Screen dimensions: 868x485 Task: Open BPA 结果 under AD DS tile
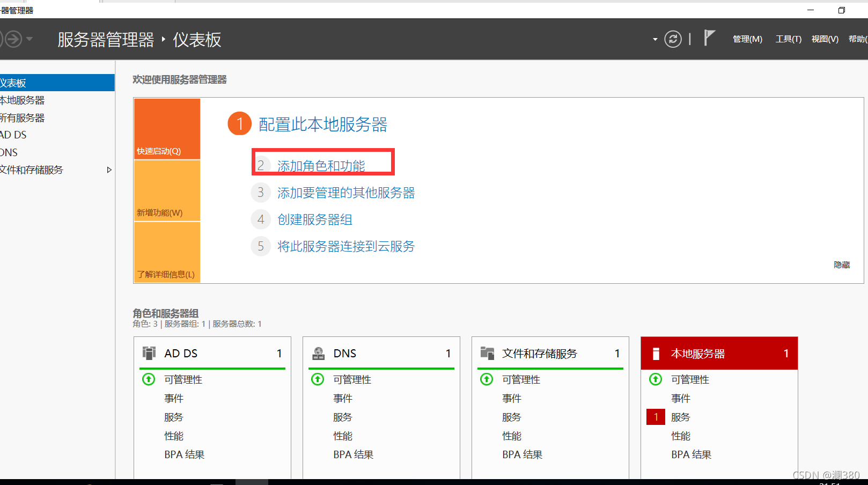click(184, 454)
